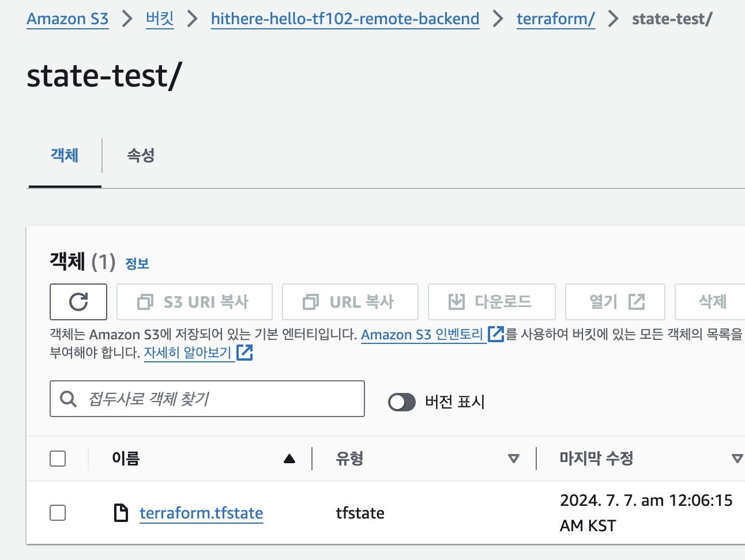Open hithere-hello-tf102-remote-backend breadcrumb link
Viewport: 745px width, 560px height.
tap(345, 19)
